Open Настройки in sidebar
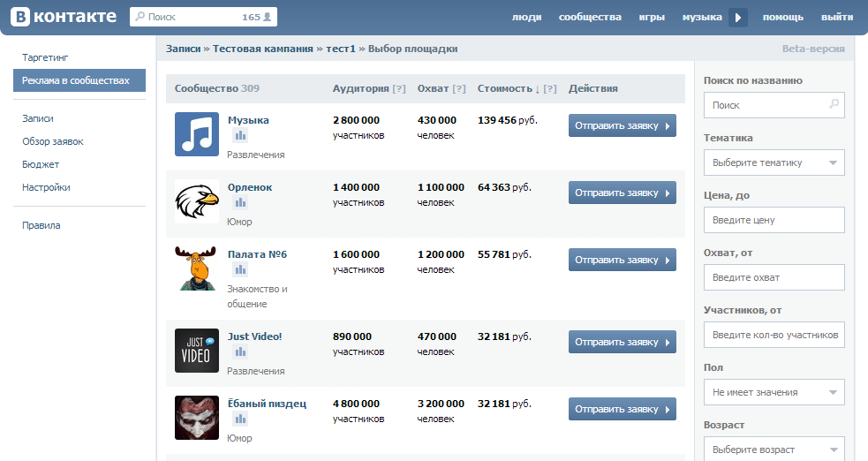The height and width of the screenshot is (461, 868). pyautogui.click(x=46, y=187)
